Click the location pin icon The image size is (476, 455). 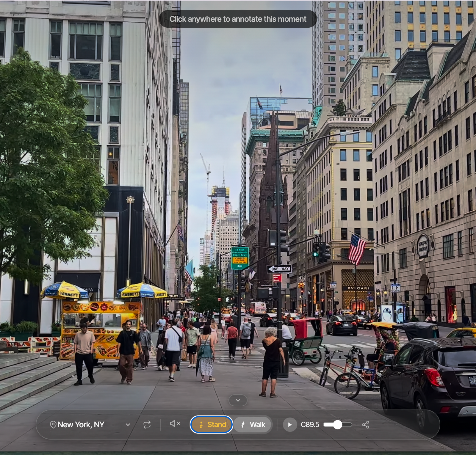(x=54, y=425)
